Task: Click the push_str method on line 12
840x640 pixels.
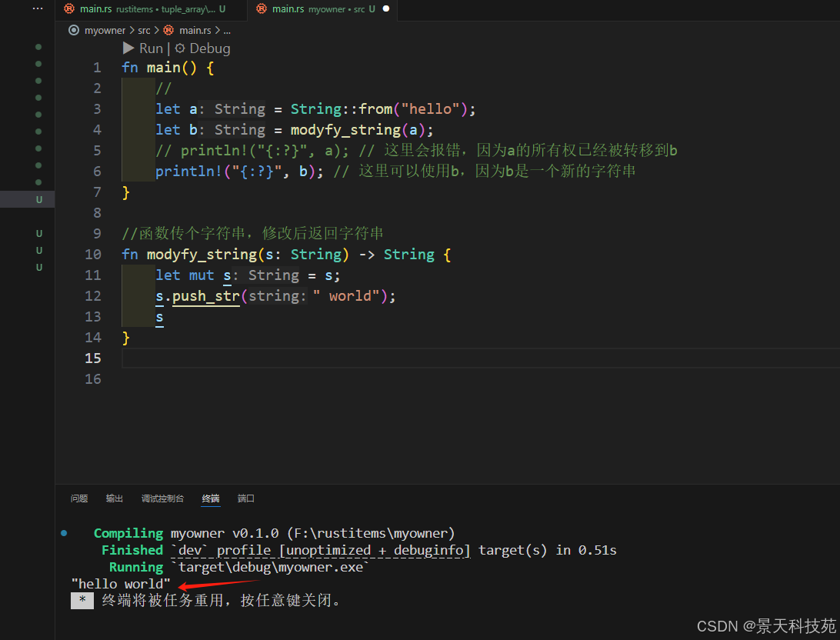Action: [x=205, y=296]
